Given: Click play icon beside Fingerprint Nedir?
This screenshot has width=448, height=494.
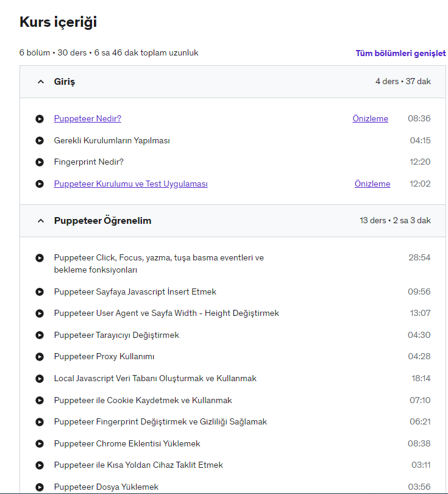Looking at the screenshot, I should pyautogui.click(x=40, y=162).
